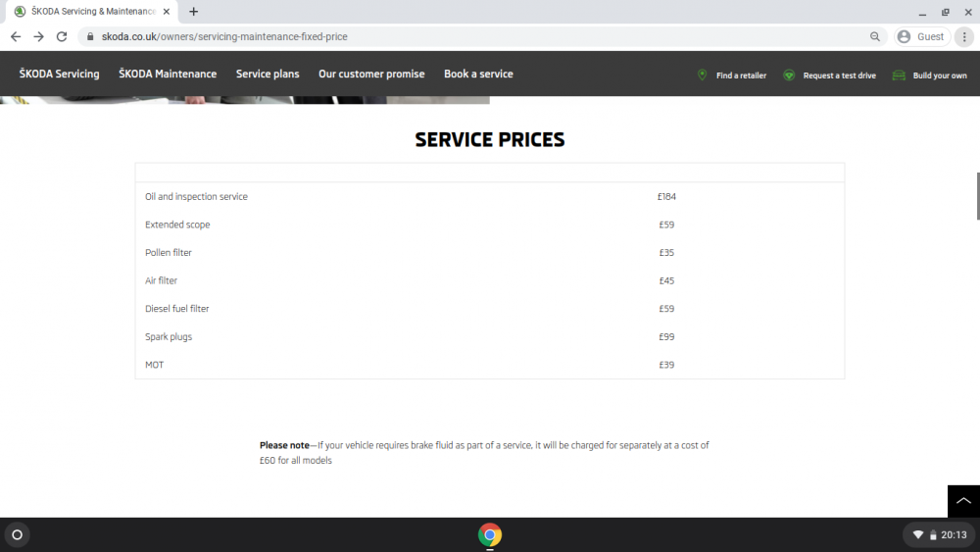Click the MOT row label
Screen dimensions: 980x552
click(x=155, y=365)
